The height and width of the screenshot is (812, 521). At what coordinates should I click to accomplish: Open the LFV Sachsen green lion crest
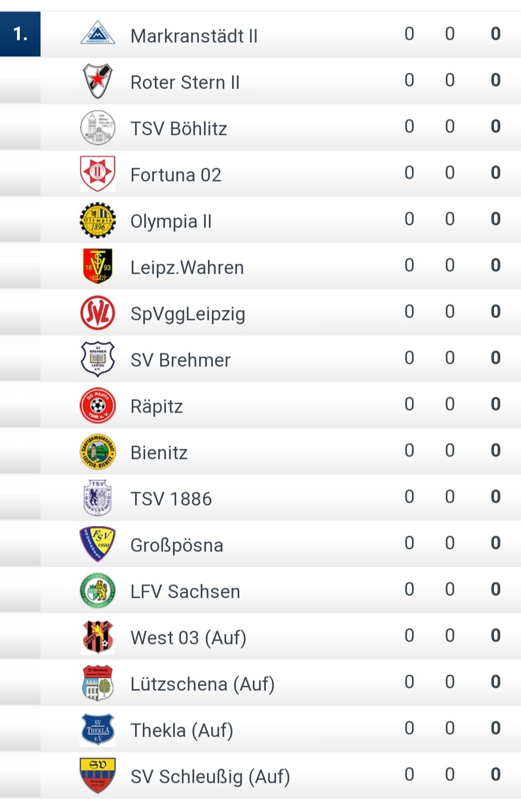click(97, 590)
